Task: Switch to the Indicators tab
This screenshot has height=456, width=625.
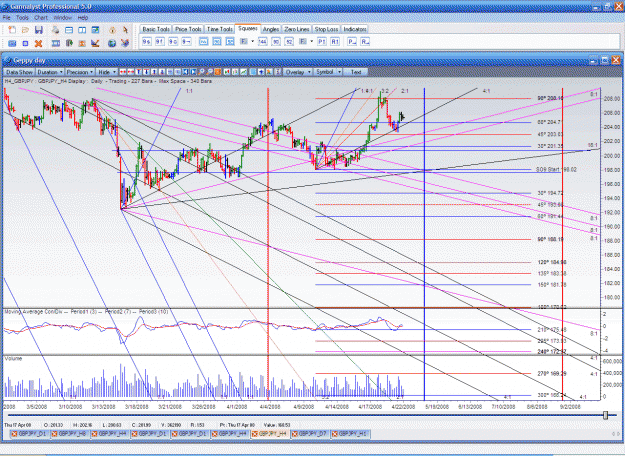Action: [355, 29]
